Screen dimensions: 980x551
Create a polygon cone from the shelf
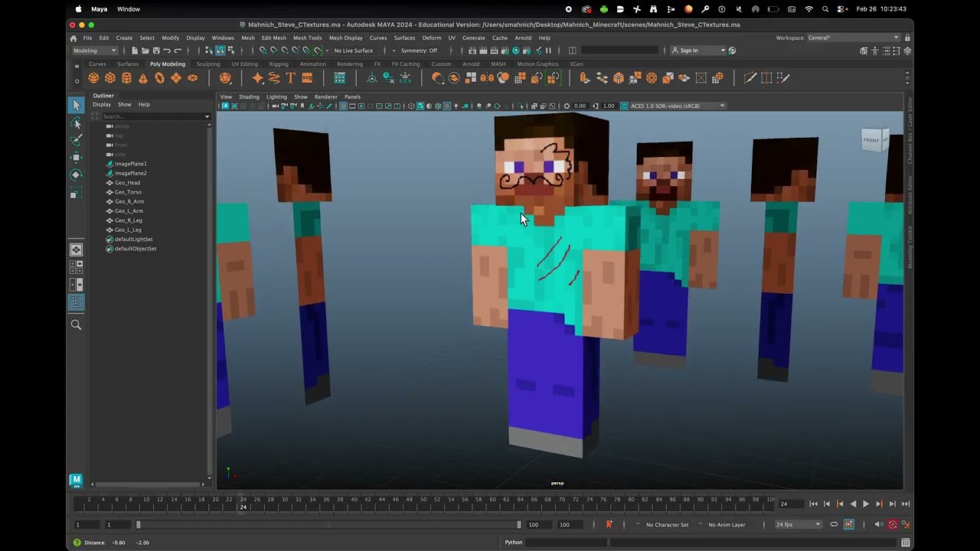(143, 78)
